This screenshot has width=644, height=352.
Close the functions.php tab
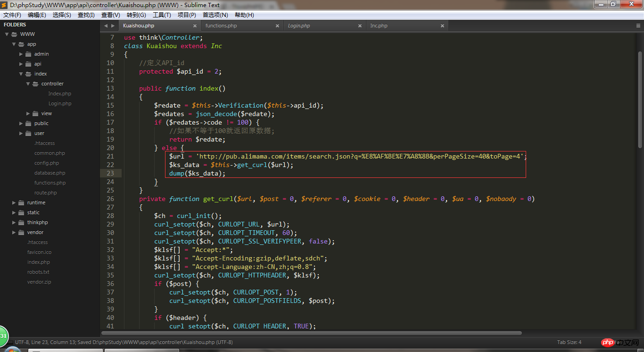[x=277, y=26]
